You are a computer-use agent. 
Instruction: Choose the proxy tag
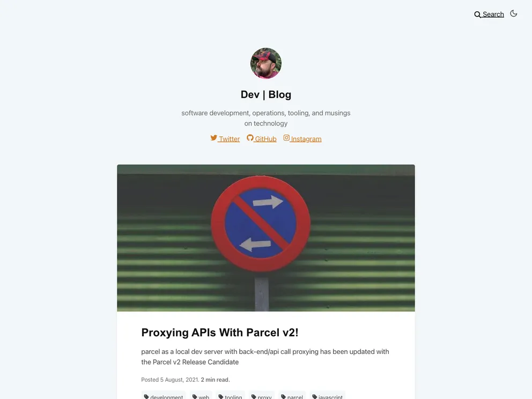(262, 396)
